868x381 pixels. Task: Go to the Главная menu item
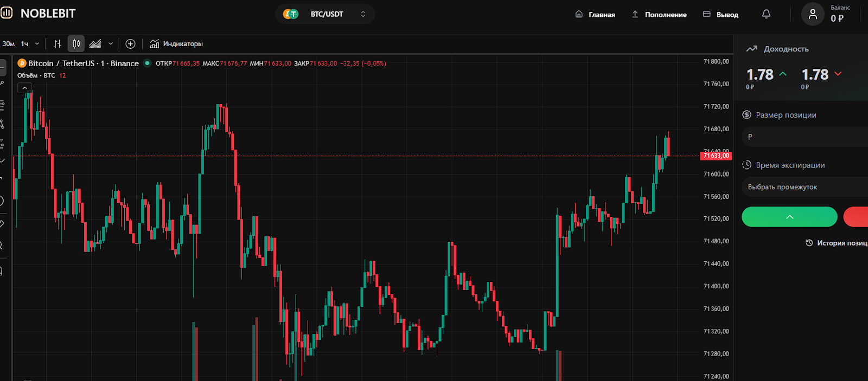595,15
